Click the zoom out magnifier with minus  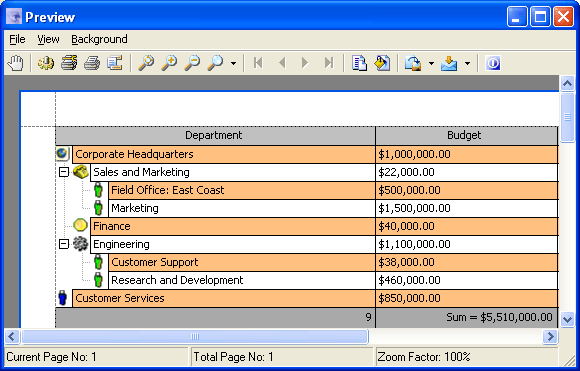(192, 63)
